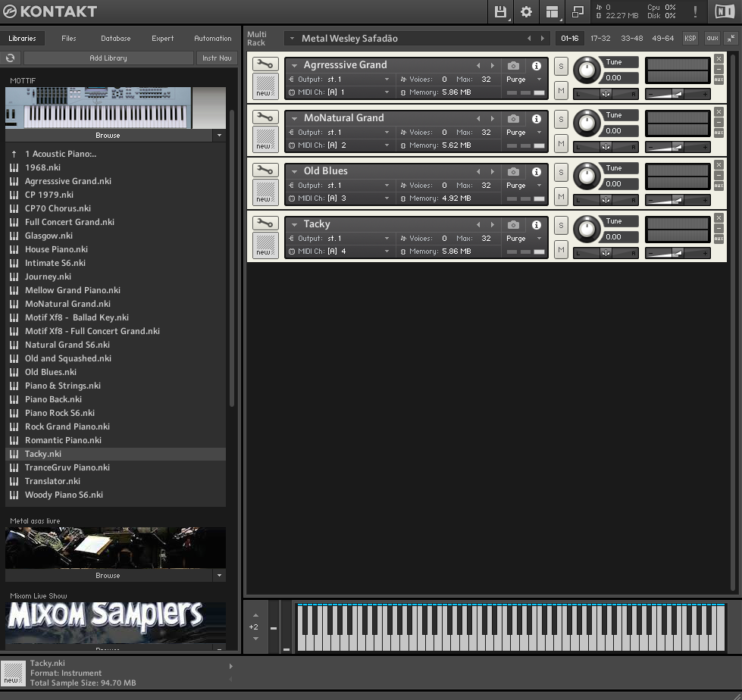
Task: Click the Native Instruments logo
Action: 725,11
